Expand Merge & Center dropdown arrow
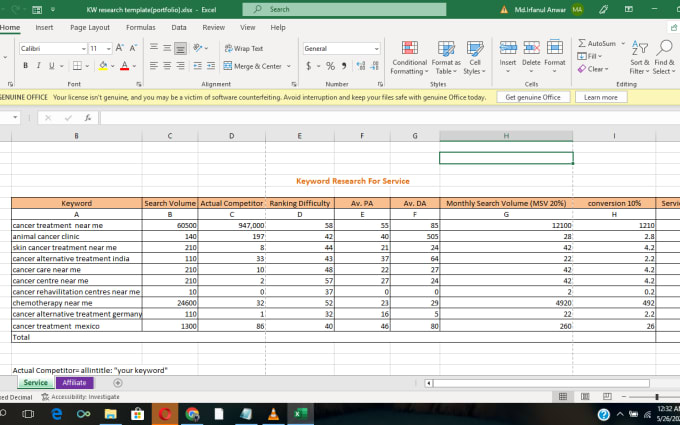The width and height of the screenshot is (680, 425). pos(289,66)
